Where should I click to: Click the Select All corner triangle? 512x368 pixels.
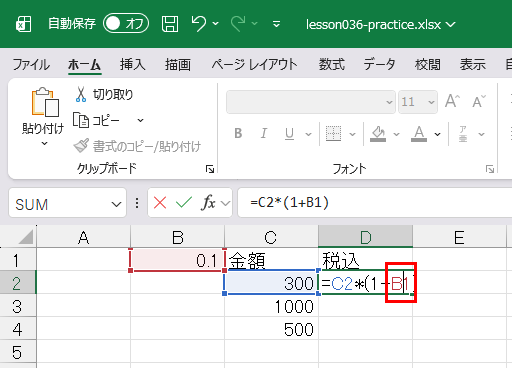[x=25, y=237]
